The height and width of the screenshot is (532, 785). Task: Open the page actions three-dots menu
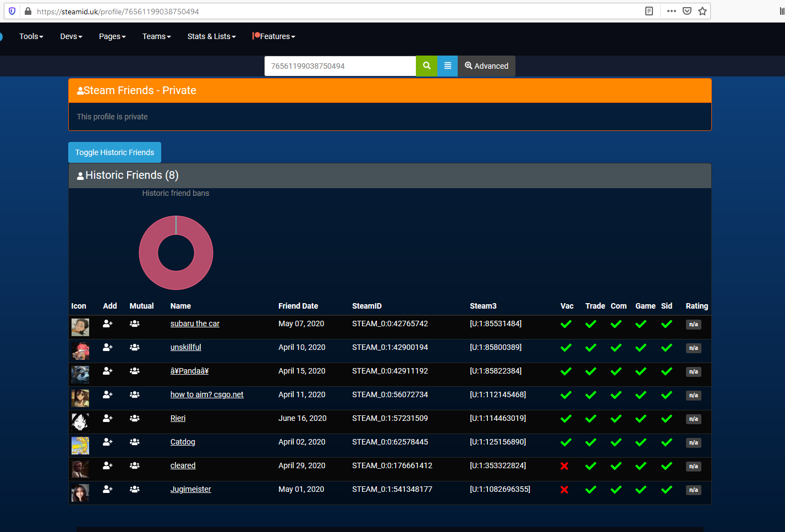(672, 11)
